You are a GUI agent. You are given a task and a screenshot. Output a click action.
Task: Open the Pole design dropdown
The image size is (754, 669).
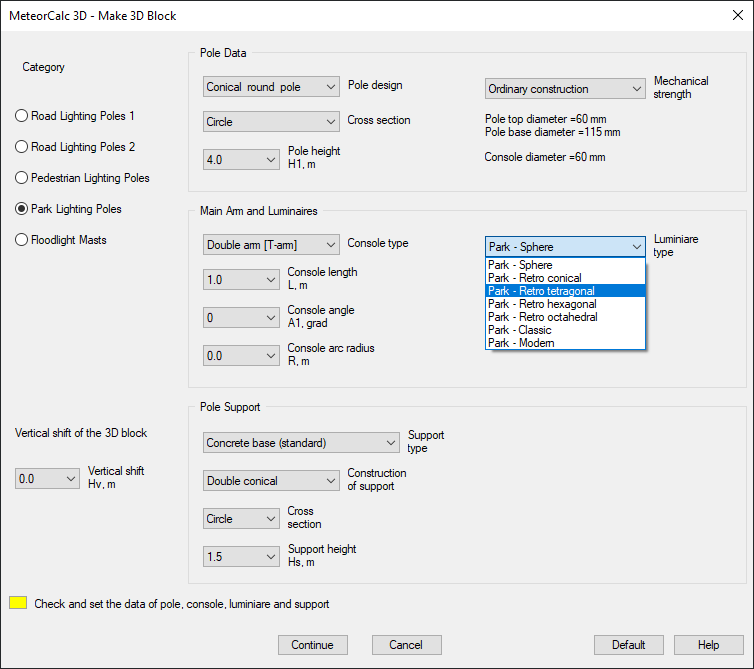pyautogui.click(x=271, y=88)
